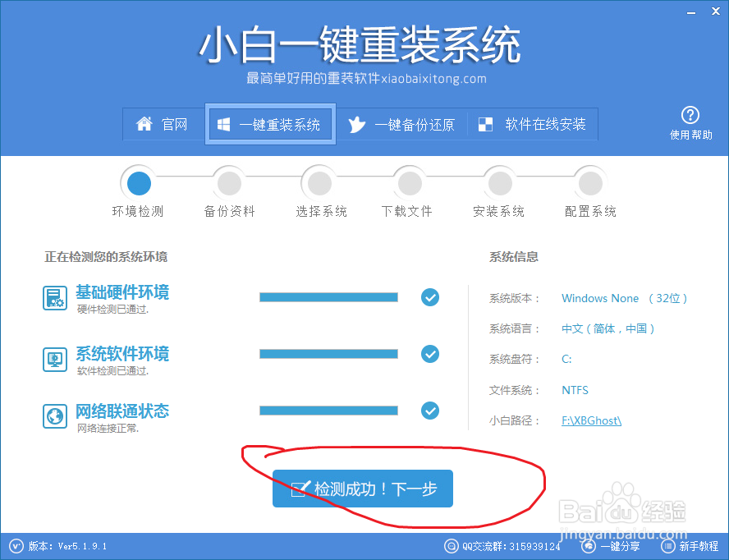Close the 小白一键重装系统 window
This screenshot has height=560, width=729.
point(716,11)
